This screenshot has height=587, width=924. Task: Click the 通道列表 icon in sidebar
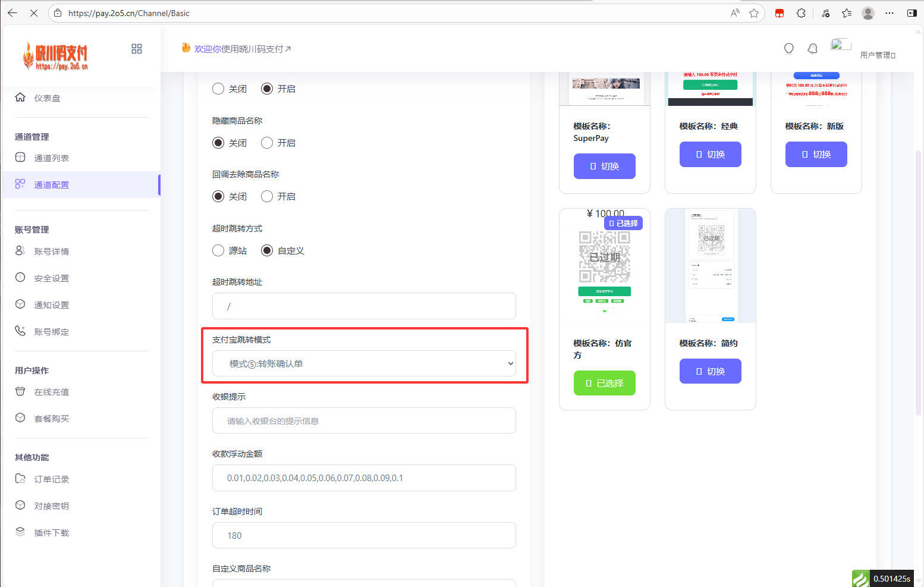pos(20,158)
